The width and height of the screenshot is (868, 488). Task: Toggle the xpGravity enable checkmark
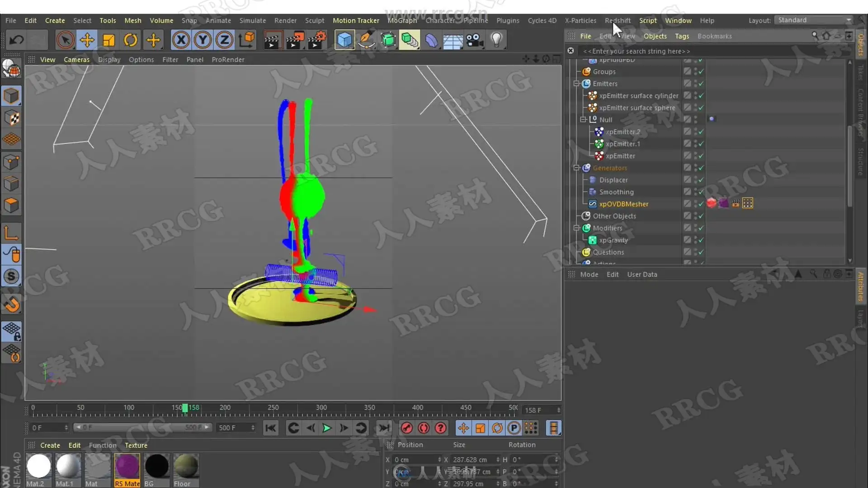701,240
